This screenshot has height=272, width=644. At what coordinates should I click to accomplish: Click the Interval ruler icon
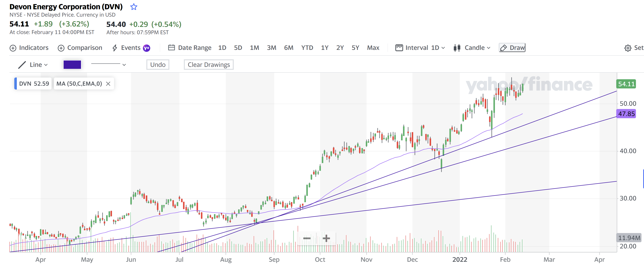click(x=399, y=48)
